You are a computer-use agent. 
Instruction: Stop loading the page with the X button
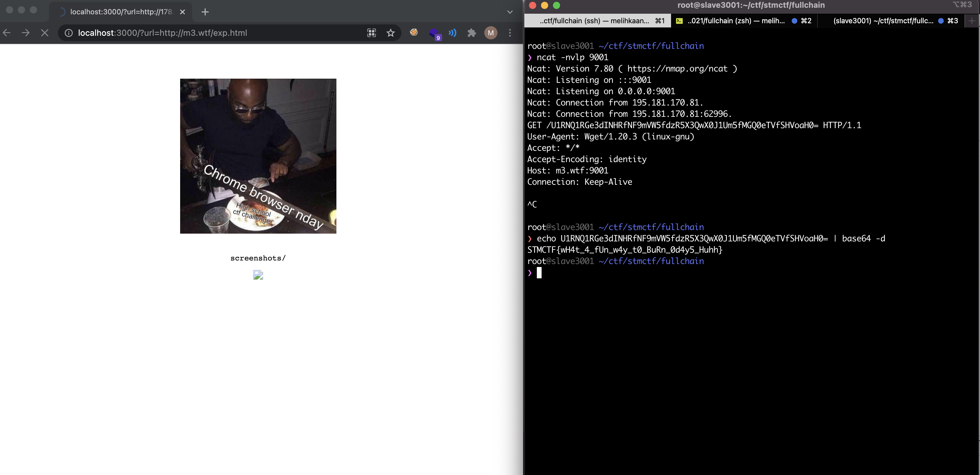tap(44, 33)
